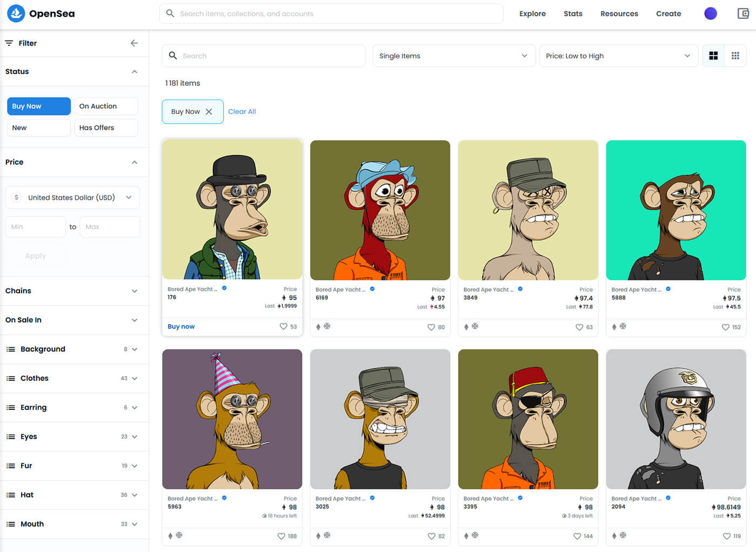
Task: Click the snowflake icon on ape 6169
Action: click(327, 326)
